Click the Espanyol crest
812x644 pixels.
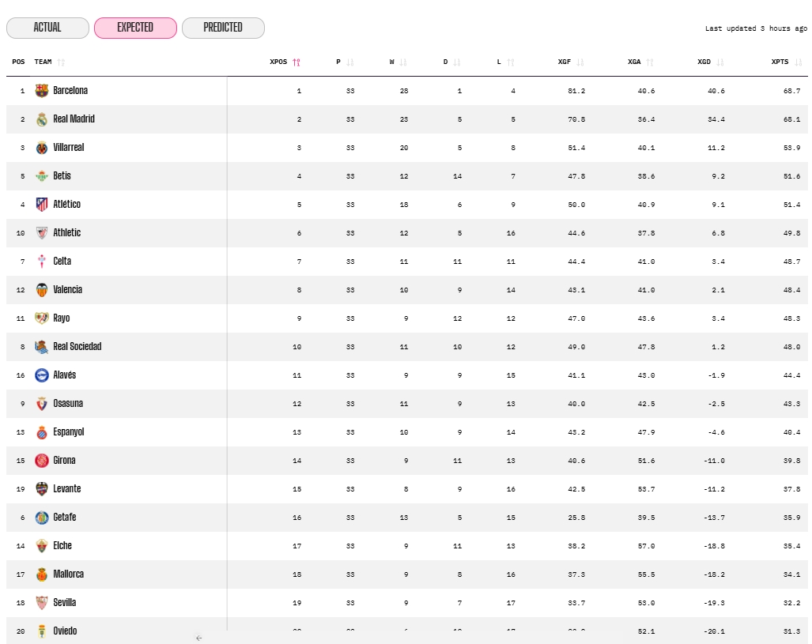42,431
